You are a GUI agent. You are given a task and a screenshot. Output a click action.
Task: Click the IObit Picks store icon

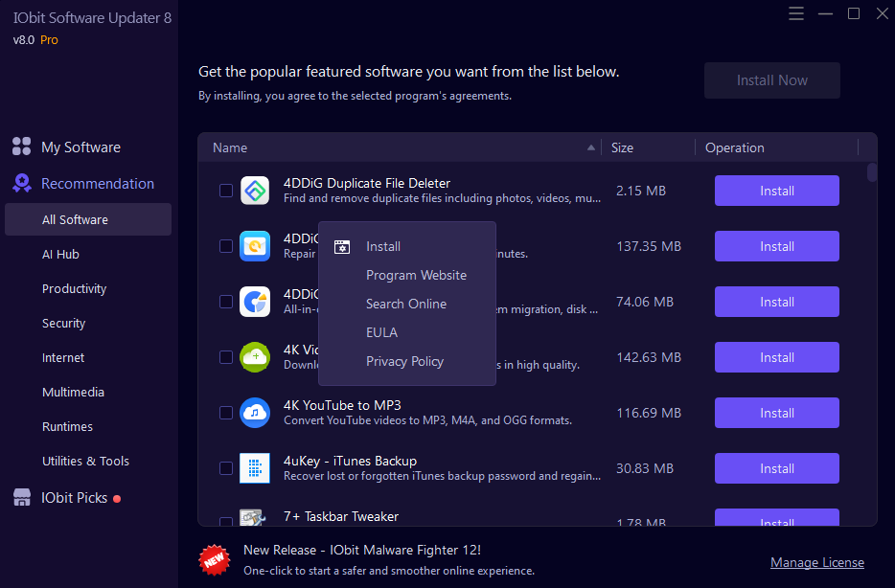tap(22, 497)
